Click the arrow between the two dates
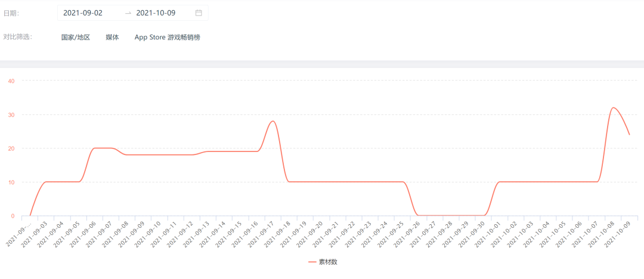This screenshot has height=279, width=644. [128, 13]
